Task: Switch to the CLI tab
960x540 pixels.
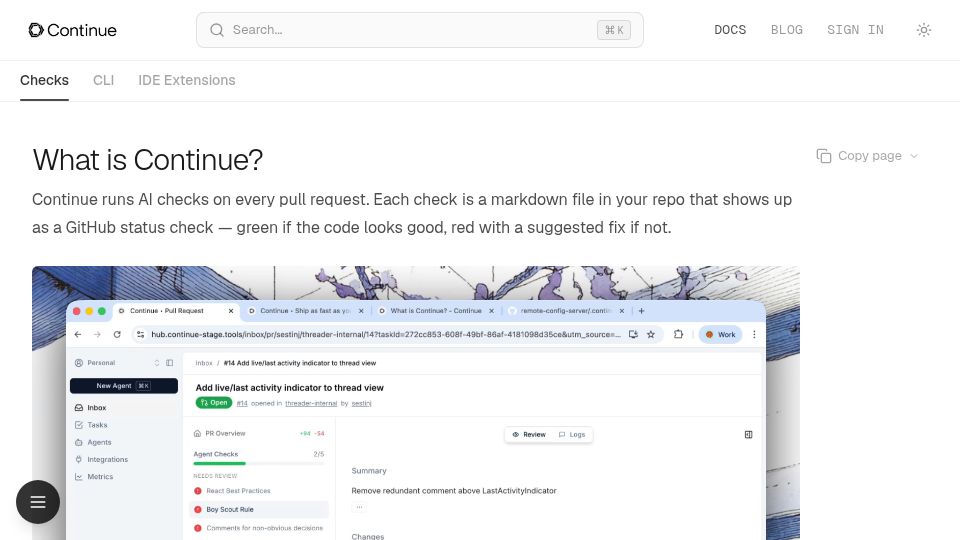Action: pyautogui.click(x=103, y=80)
